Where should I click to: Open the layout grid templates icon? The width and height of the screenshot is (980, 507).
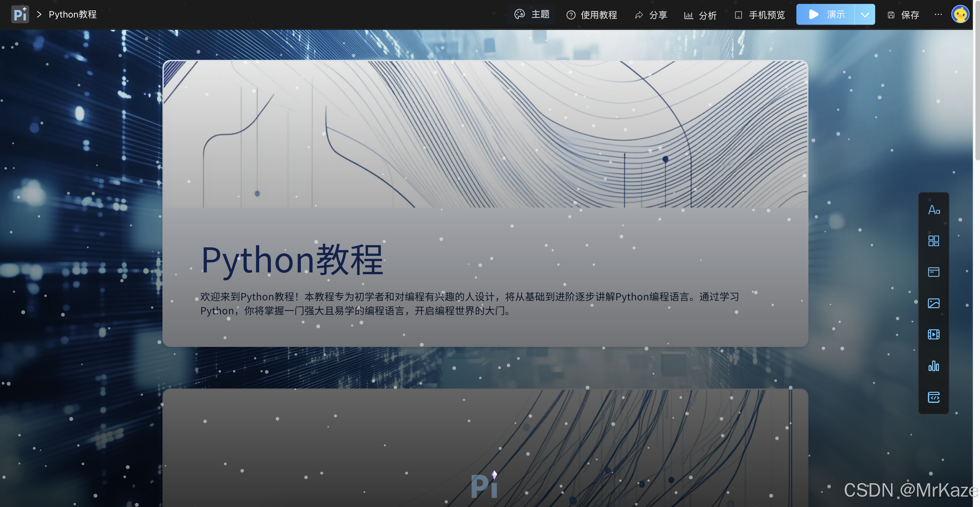[933, 241]
